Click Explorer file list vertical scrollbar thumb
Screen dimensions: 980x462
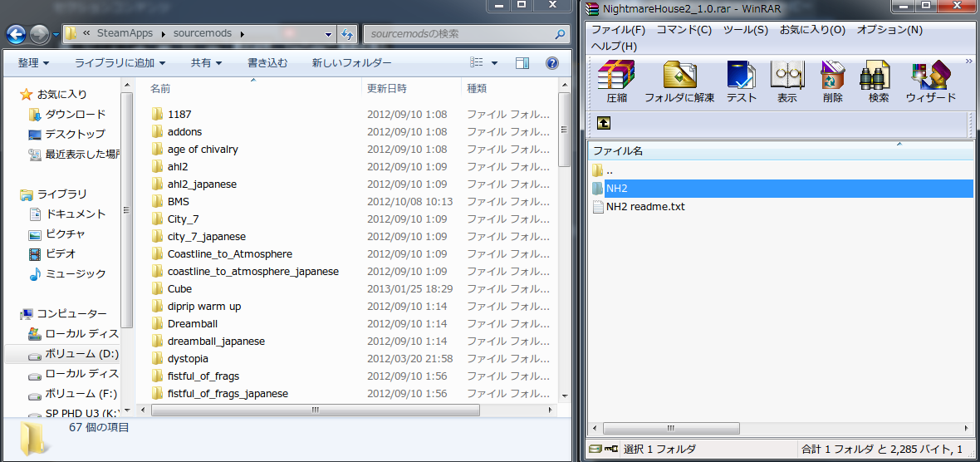click(564, 129)
